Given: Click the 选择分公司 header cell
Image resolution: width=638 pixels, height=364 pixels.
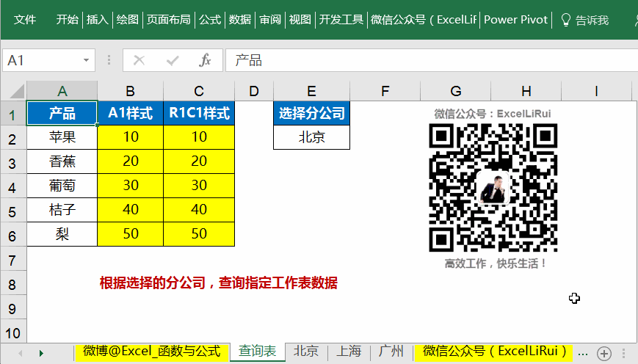Looking at the screenshot, I should 312,113.
